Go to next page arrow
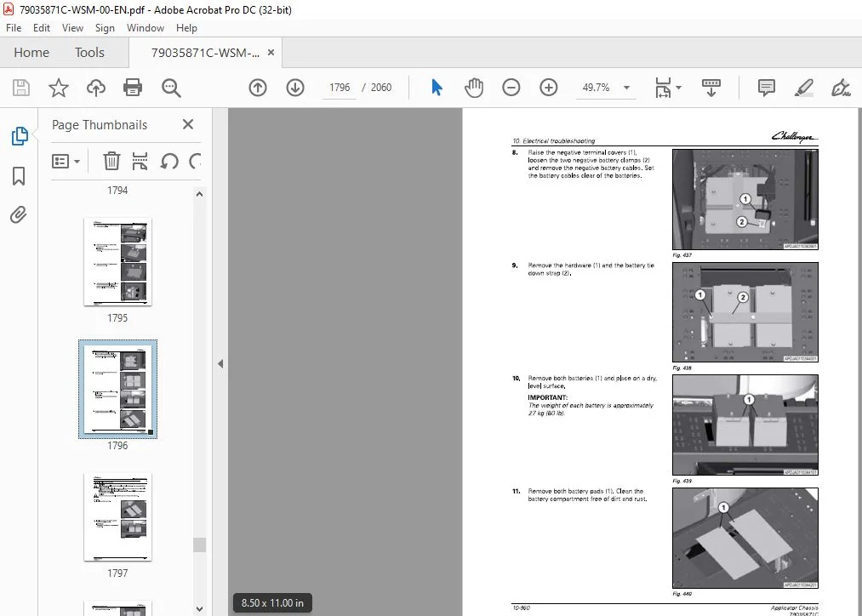Viewport: 862px width, 616px height. [x=295, y=88]
